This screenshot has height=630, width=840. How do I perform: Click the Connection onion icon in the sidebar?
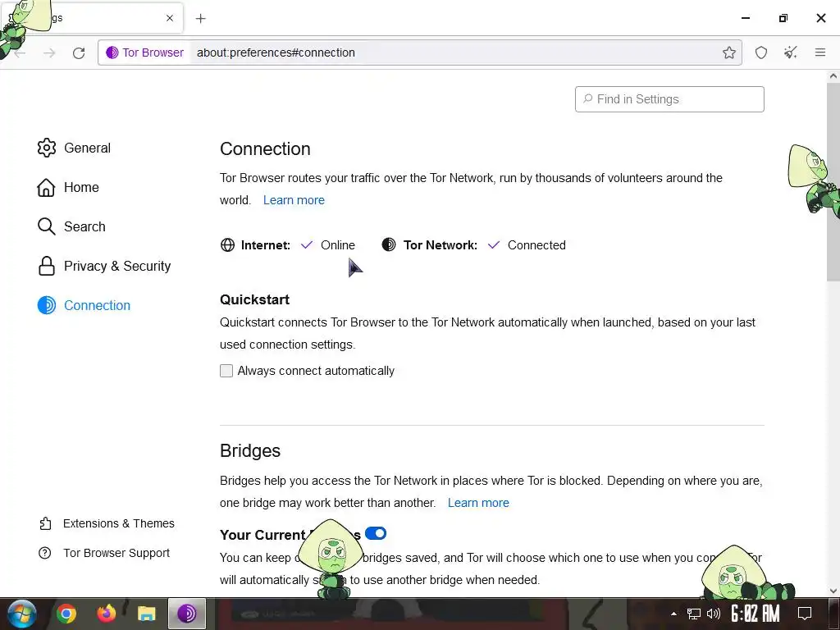(x=47, y=305)
